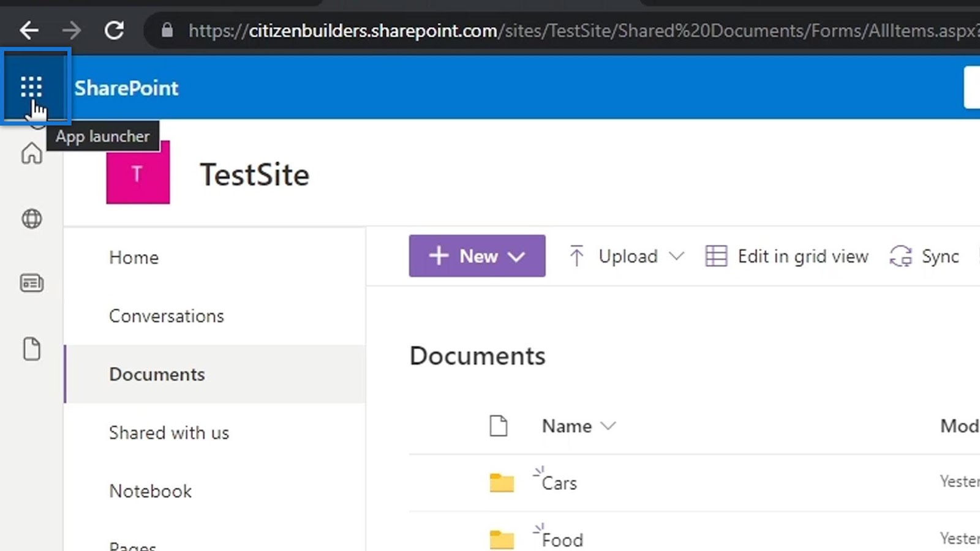
Task: Open the Cars folder
Action: coord(559,483)
